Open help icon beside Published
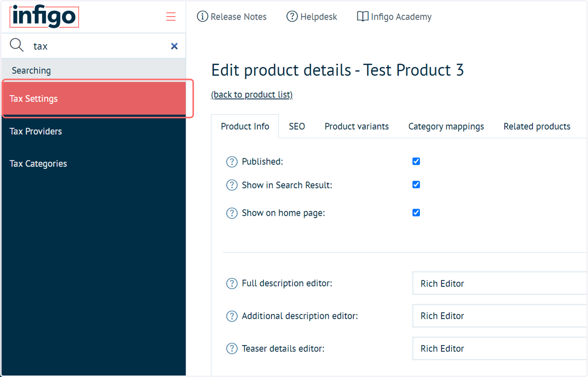Screen dimensions: 588x377 (x=232, y=162)
